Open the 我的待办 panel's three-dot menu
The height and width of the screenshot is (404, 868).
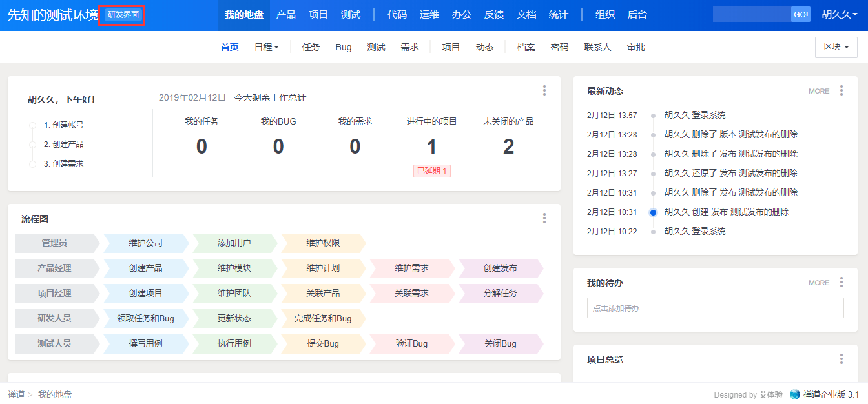(841, 282)
